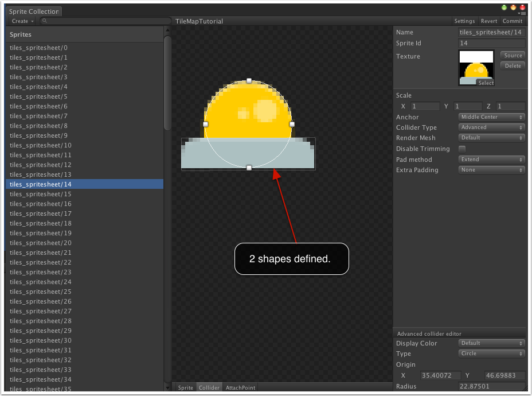532x396 pixels.
Task: Switch to the AttachPoint tab
Action: point(240,387)
